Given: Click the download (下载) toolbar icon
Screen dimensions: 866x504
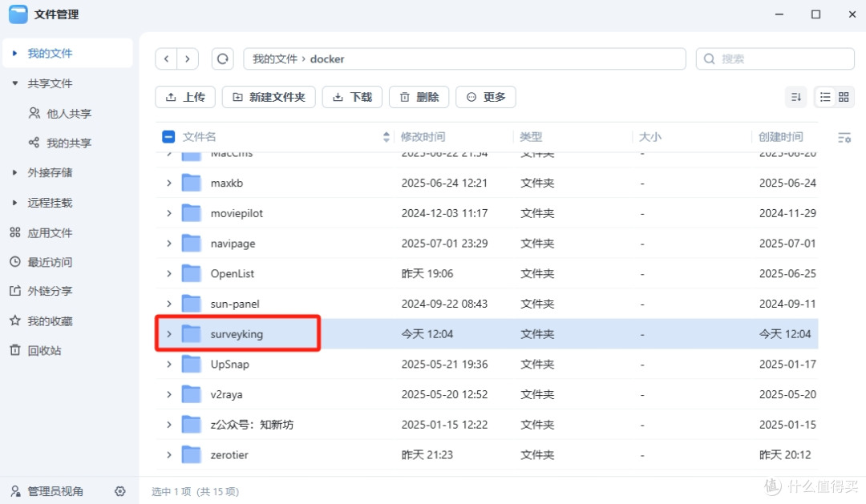Looking at the screenshot, I should 352,96.
